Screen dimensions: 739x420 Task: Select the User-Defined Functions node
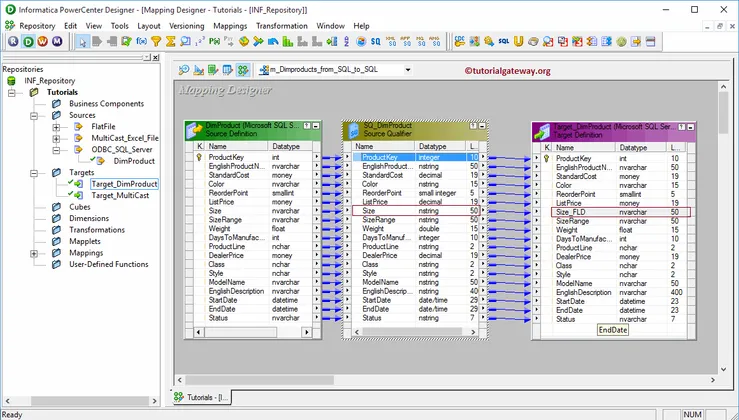(x=109, y=264)
